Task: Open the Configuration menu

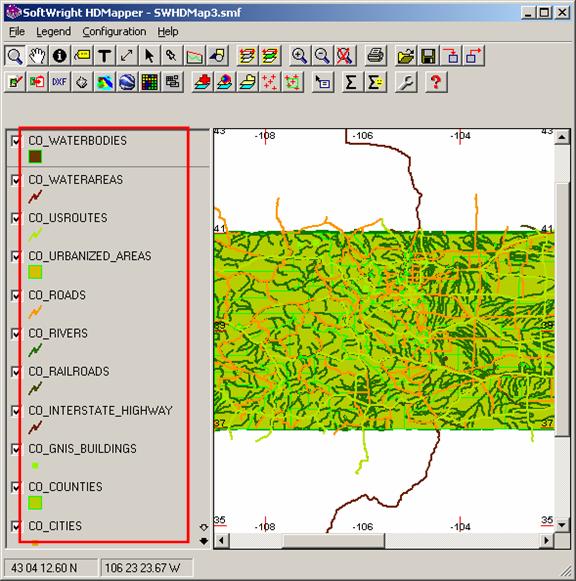Action: [114, 32]
